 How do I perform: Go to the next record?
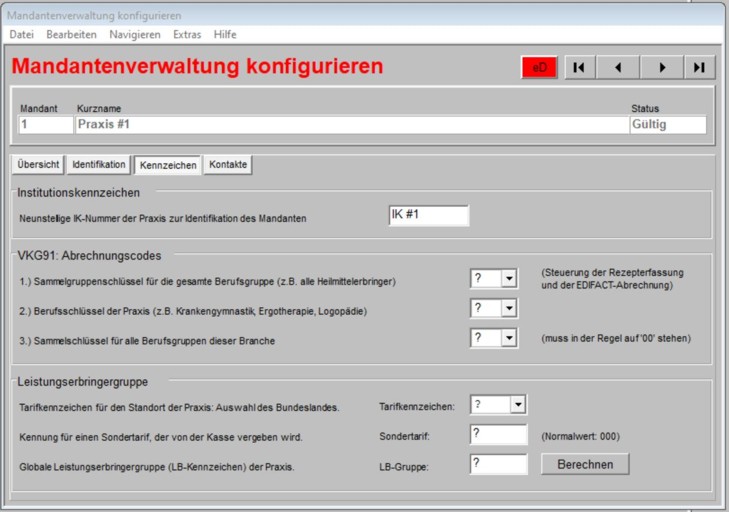(661, 67)
